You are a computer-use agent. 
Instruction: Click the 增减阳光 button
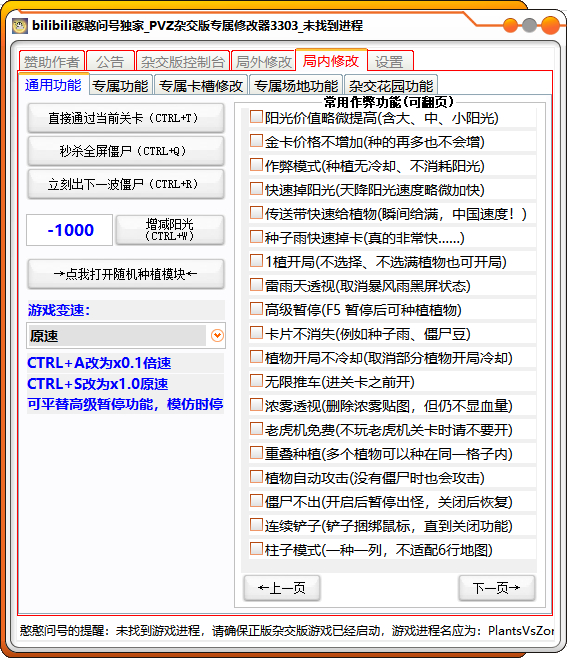coord(170,230)
